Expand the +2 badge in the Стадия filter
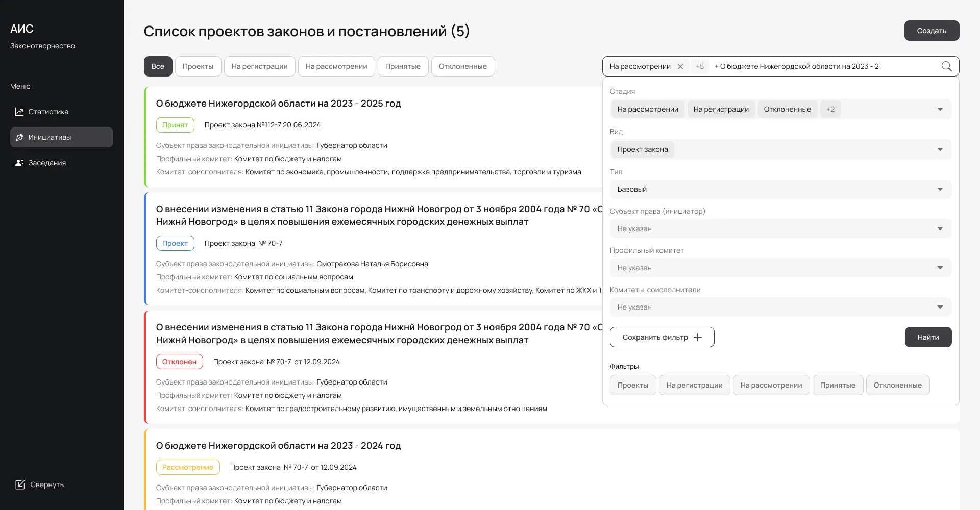 point(830,109)
